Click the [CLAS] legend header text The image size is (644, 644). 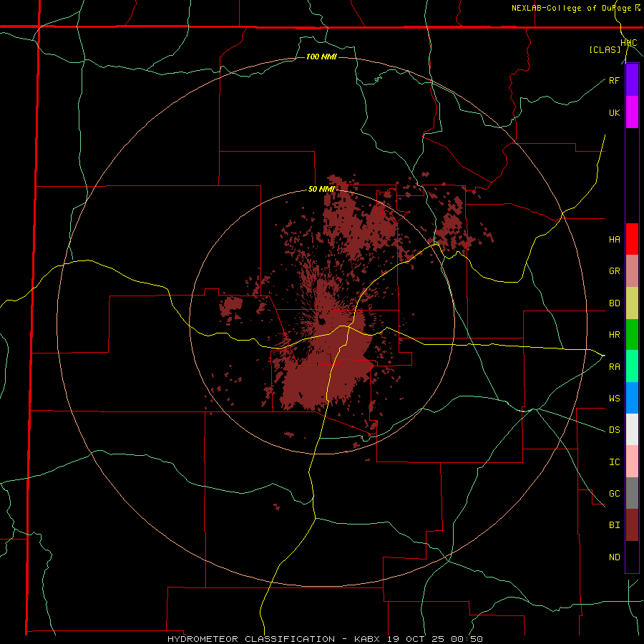pyautogui.click(x=605, y=49)
